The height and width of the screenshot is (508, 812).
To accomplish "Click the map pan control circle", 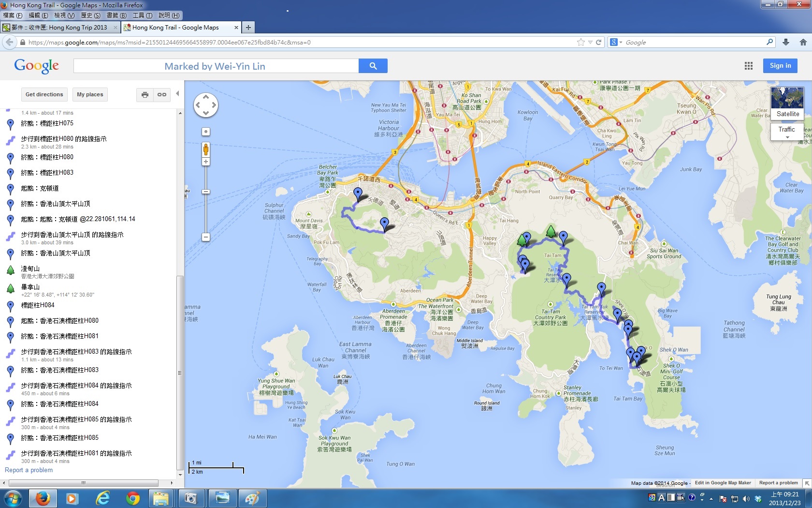I will (206, 105).
